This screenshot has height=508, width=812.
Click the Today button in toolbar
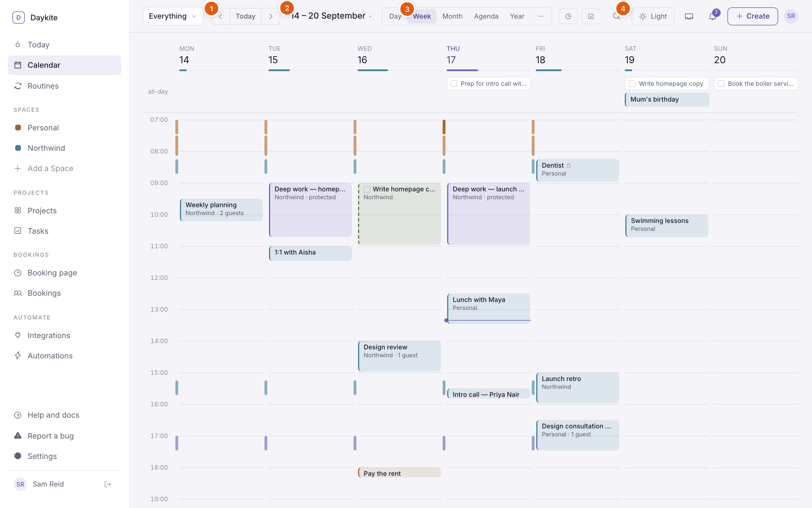[245, 16]
